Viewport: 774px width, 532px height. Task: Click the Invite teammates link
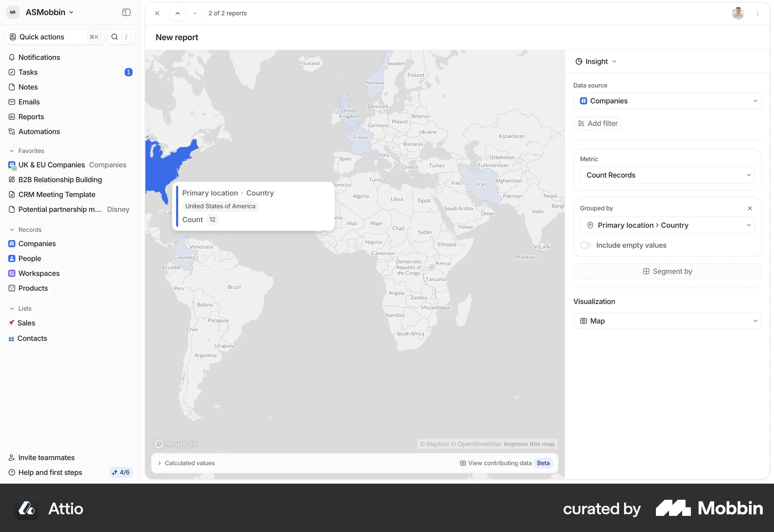(46, 457)
